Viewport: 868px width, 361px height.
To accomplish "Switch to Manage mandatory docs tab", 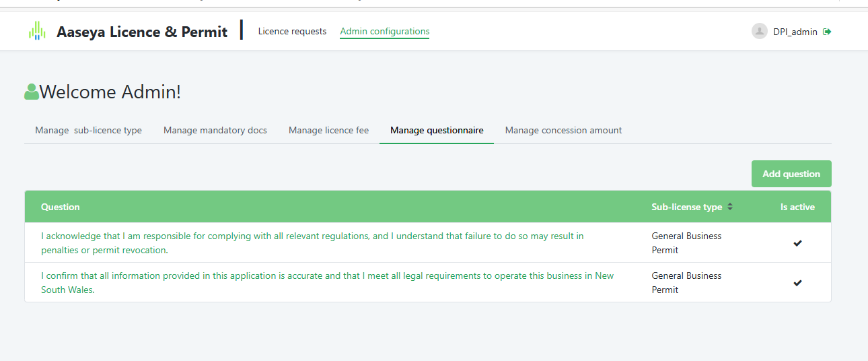I will 215,131.
